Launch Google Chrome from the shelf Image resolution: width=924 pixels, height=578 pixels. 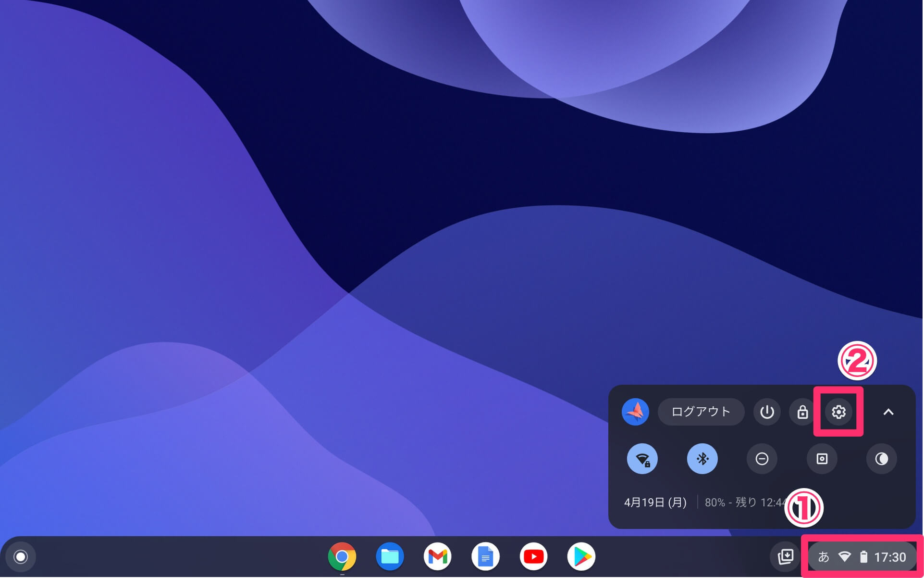point(342,557)
